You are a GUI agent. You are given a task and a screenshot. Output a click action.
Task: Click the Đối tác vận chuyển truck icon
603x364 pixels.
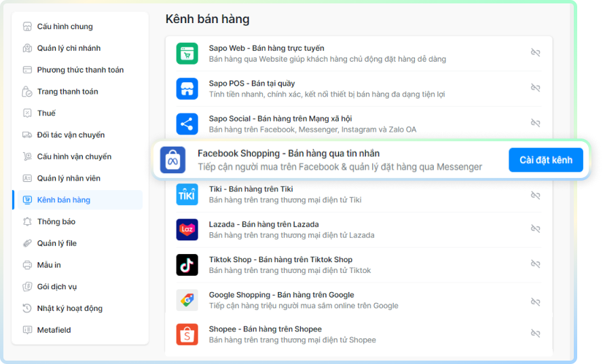pyautogui.click(x=27, y=134)
